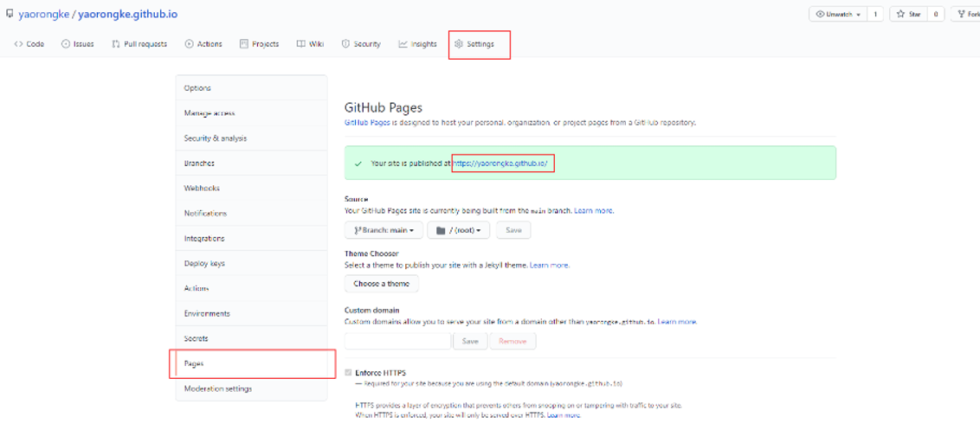Open the Security tab
Image resolution: width=980 pixels, height=430 pixels.
[361, 44]
